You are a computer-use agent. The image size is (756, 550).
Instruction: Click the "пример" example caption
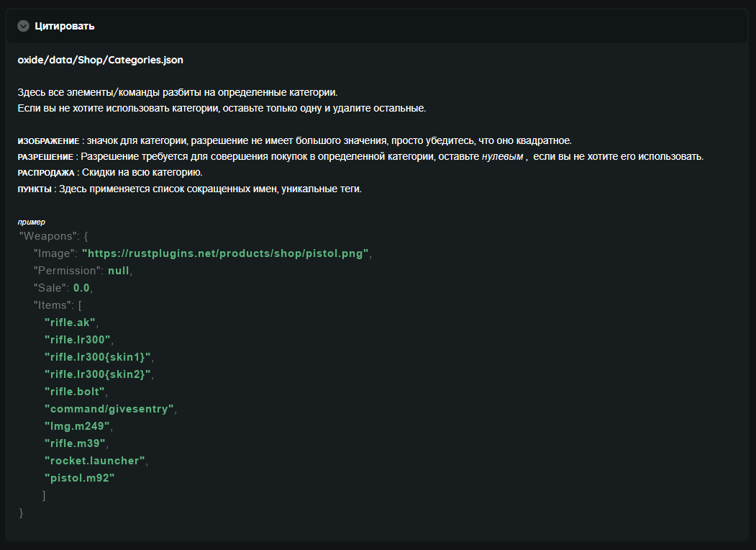(32, 222)
